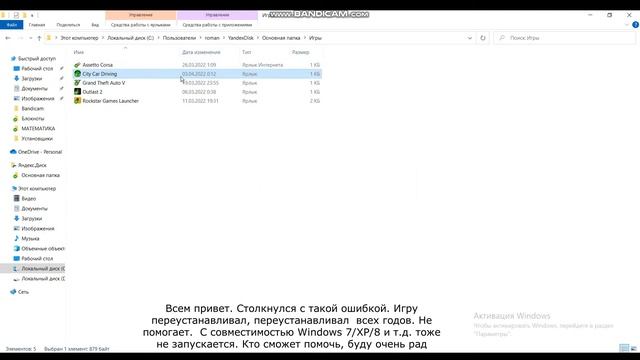Click Локальный диск (C:) breadcrumb

click(131, 38)
